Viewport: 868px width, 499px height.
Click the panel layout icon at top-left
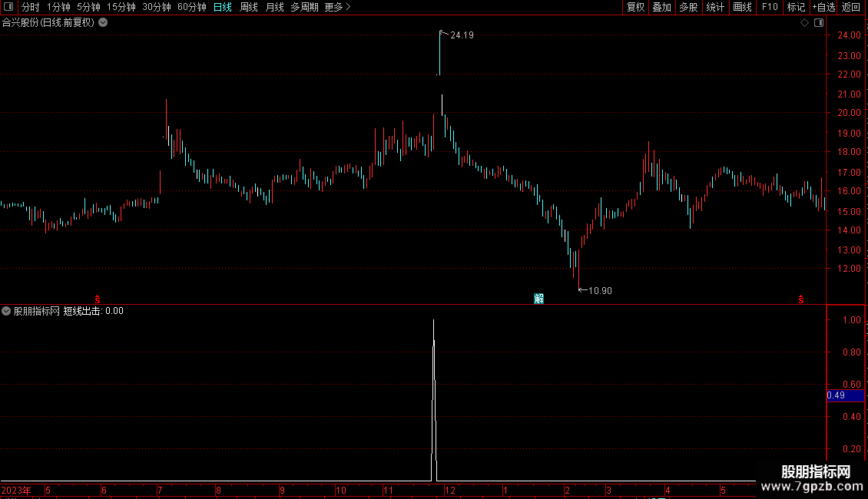pos(8,7)
